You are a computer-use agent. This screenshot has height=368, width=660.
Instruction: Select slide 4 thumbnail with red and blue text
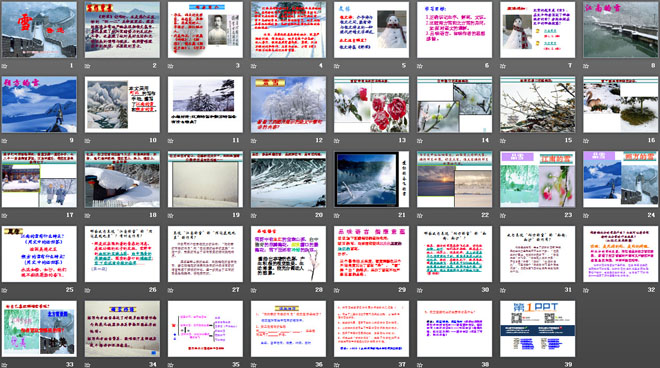288,29
